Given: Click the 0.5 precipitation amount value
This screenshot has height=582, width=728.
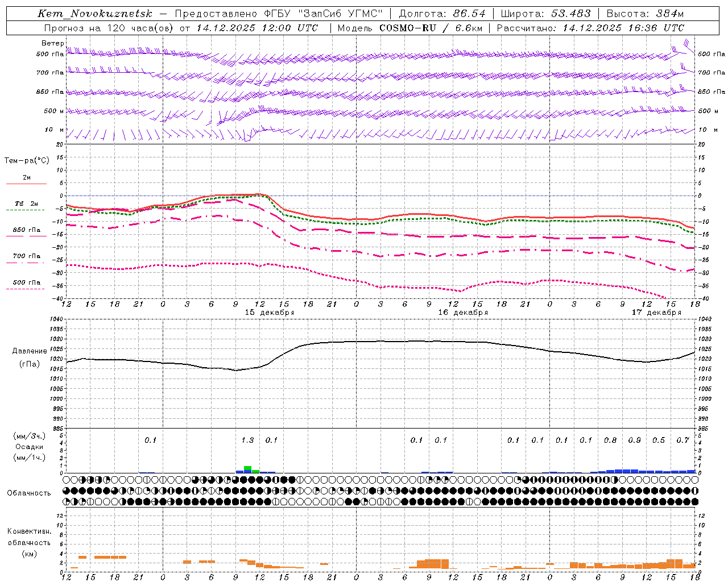Looking at the screenshot, I should (x=659, y=440).
